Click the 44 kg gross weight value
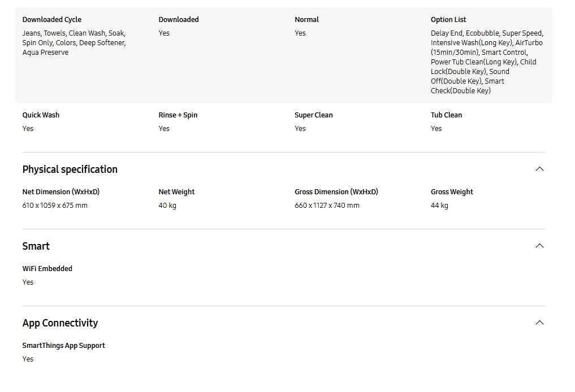 coord(439,206)
